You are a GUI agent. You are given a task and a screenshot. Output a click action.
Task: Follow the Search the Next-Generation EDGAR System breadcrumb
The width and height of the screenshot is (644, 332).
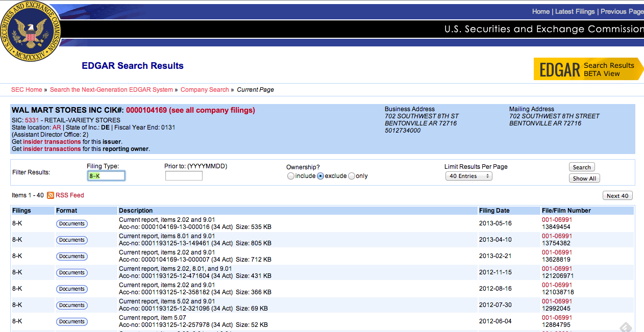[x=111, y=90]
